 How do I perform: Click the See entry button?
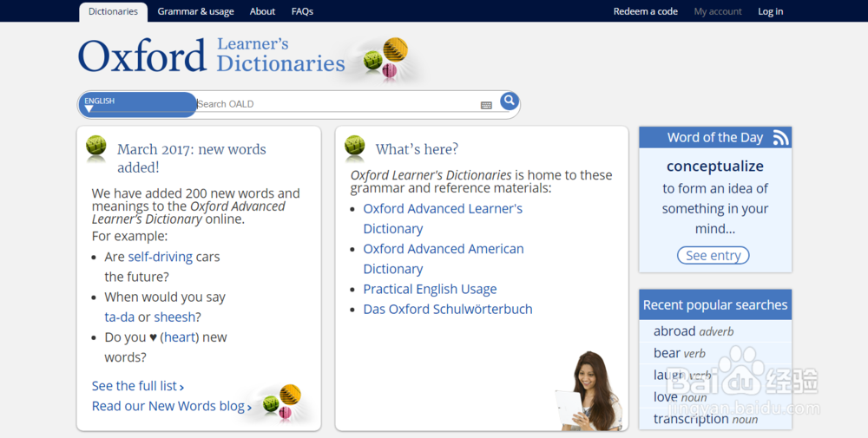(x=713, y=256)
